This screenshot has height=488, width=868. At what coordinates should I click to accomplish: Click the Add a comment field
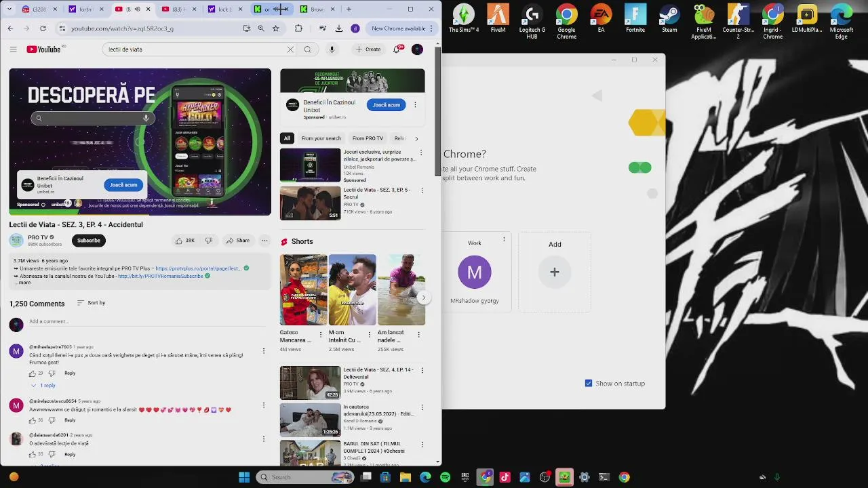146,322
